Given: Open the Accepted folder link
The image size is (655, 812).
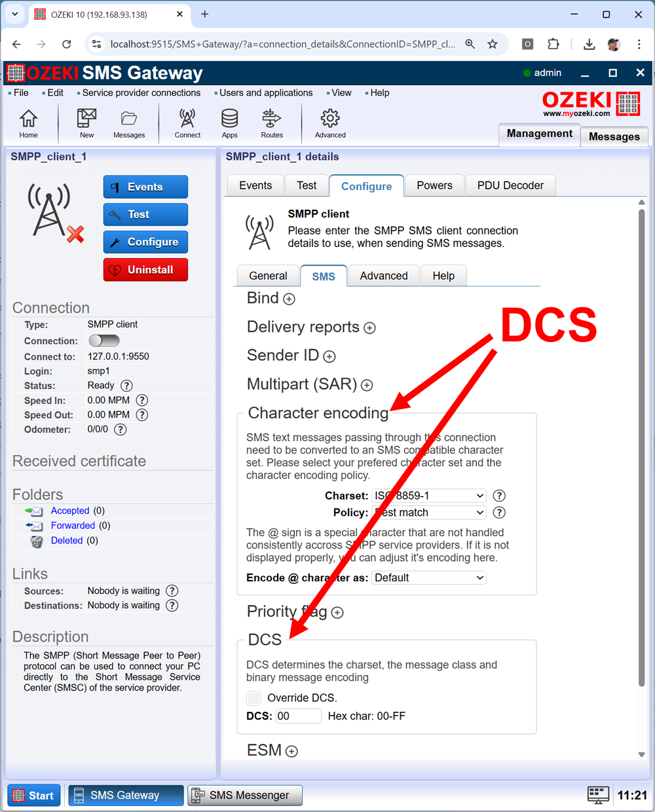Looking at the screenshot, I should pyautogui.click(x=70, y=511).
